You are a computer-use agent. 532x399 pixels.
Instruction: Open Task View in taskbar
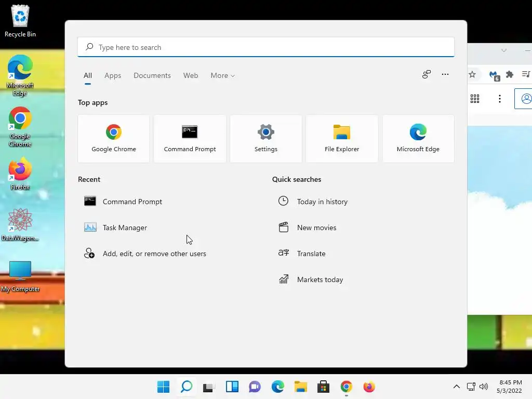[x=209, y=387]
